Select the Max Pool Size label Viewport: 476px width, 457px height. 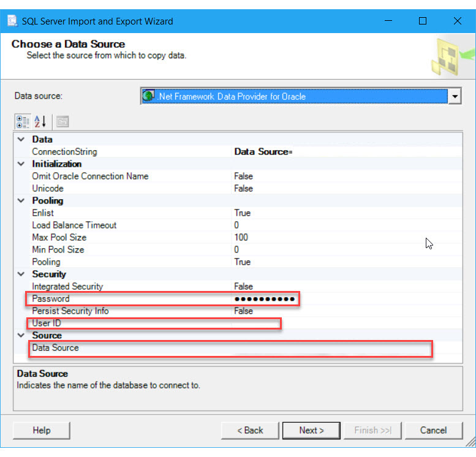coord(59,237)
